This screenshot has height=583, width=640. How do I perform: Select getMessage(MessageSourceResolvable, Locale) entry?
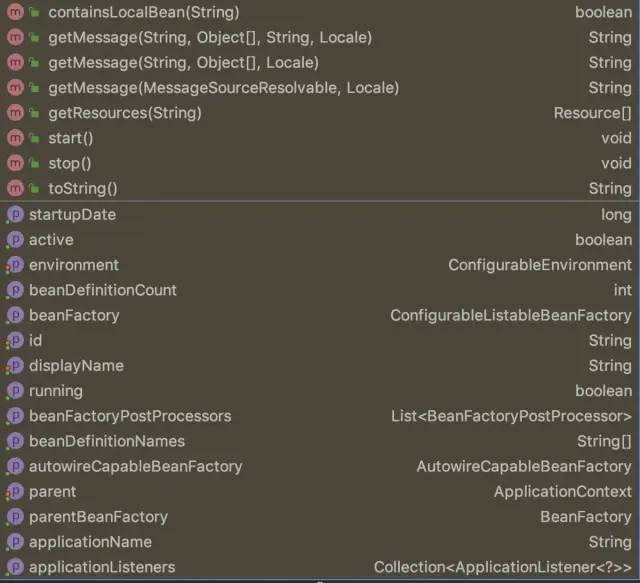click(223, 88)
